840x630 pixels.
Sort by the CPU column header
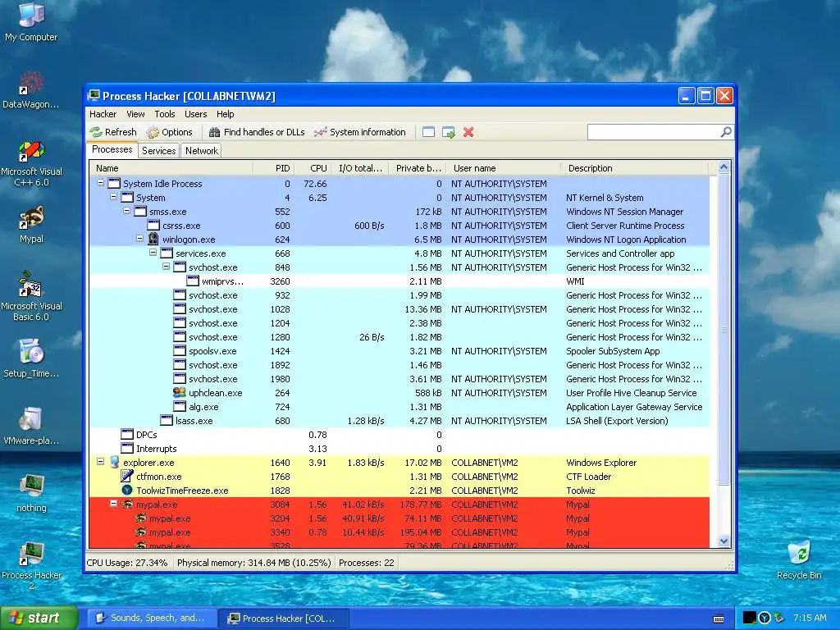(x=313, y=168)
